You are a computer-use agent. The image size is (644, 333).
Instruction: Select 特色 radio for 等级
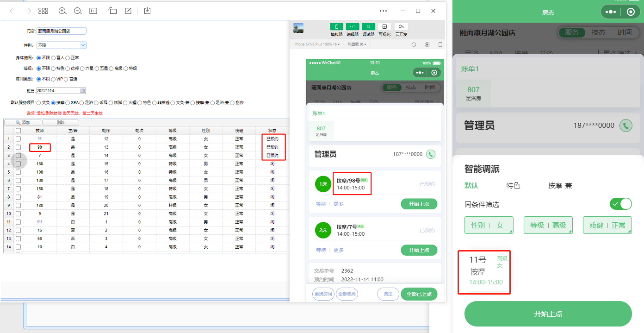pyautogui.click(x=53, y=69)
